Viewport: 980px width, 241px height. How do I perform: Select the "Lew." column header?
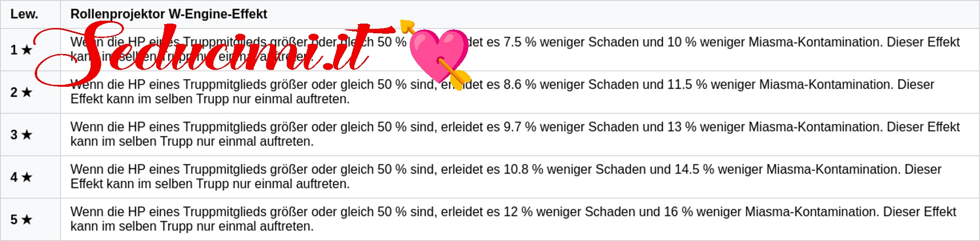(24, 14)
